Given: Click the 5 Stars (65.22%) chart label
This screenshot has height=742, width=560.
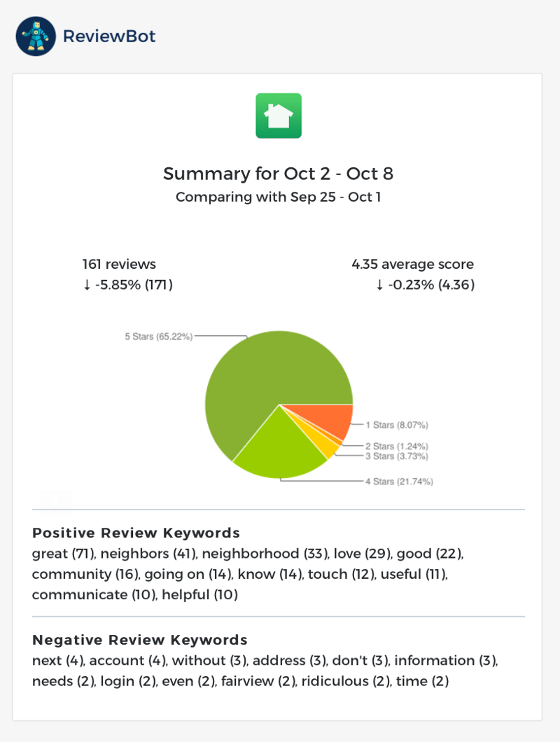Looking at the screenshot, I should click(159, 337).
